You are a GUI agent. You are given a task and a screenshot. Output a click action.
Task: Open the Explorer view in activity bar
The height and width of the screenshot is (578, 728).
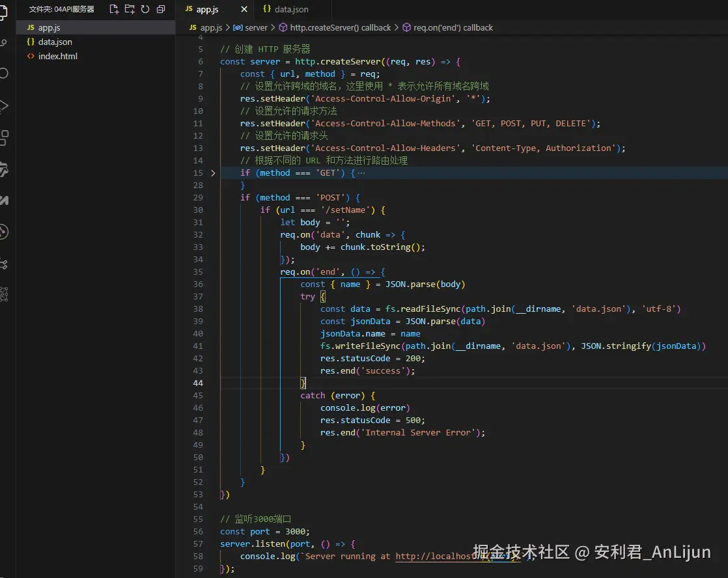coord(4,12)
